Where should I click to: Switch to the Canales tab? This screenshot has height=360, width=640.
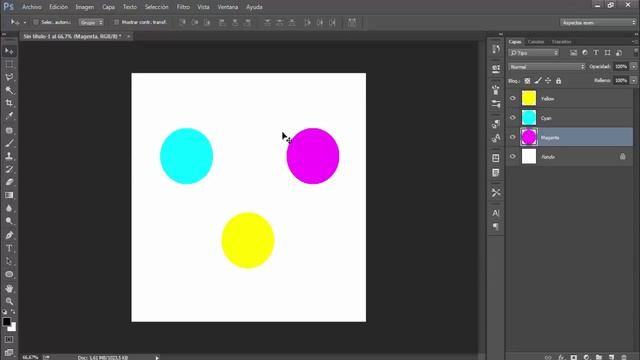tap(536, 42)
